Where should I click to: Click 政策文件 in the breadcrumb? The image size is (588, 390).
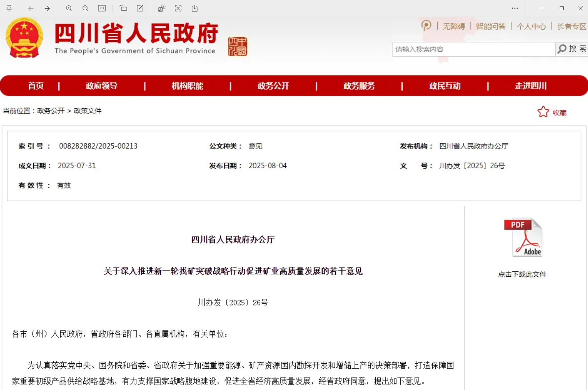(87, 111)
